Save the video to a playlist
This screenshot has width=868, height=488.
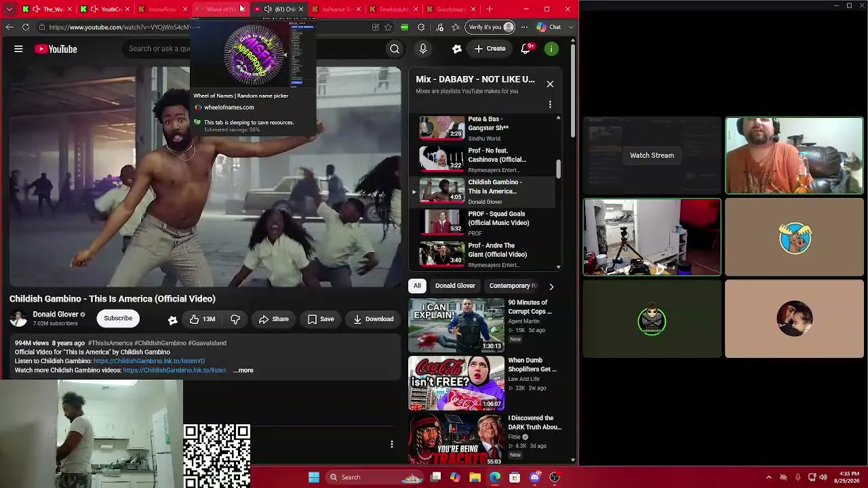[321, 319]
